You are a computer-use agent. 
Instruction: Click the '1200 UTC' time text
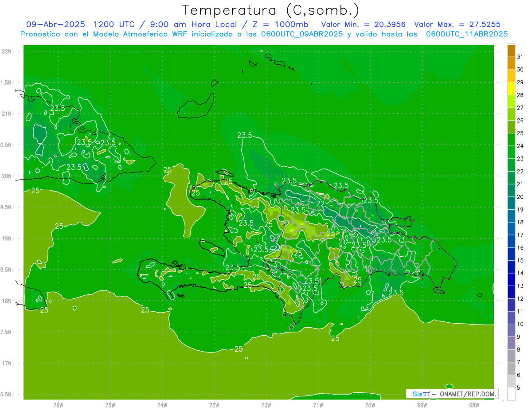(113, 24)
